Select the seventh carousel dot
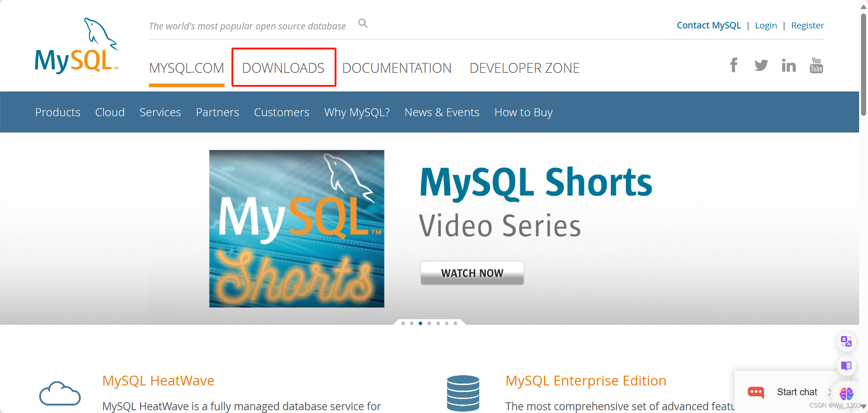 click(455, 323)
